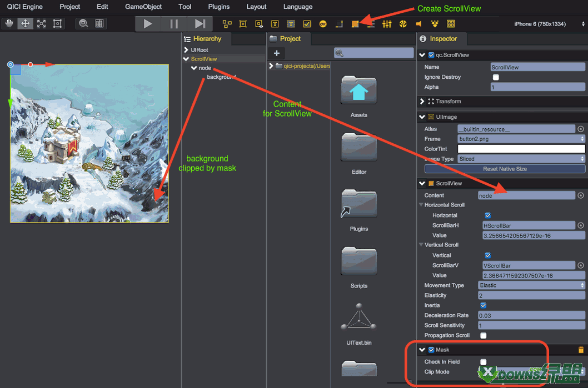Uncheck the Horizontal scroll checkbox
This screenshot has width=588, height=388.
pyautogui.click(x=487, y=215)
